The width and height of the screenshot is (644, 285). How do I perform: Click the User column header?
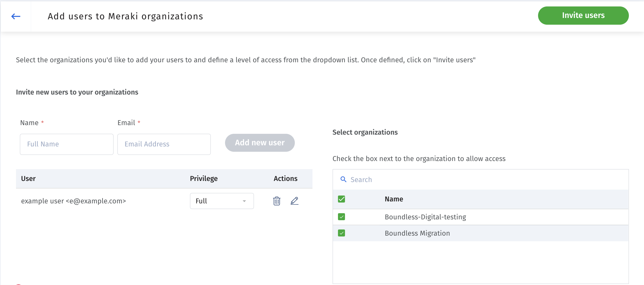28,178
